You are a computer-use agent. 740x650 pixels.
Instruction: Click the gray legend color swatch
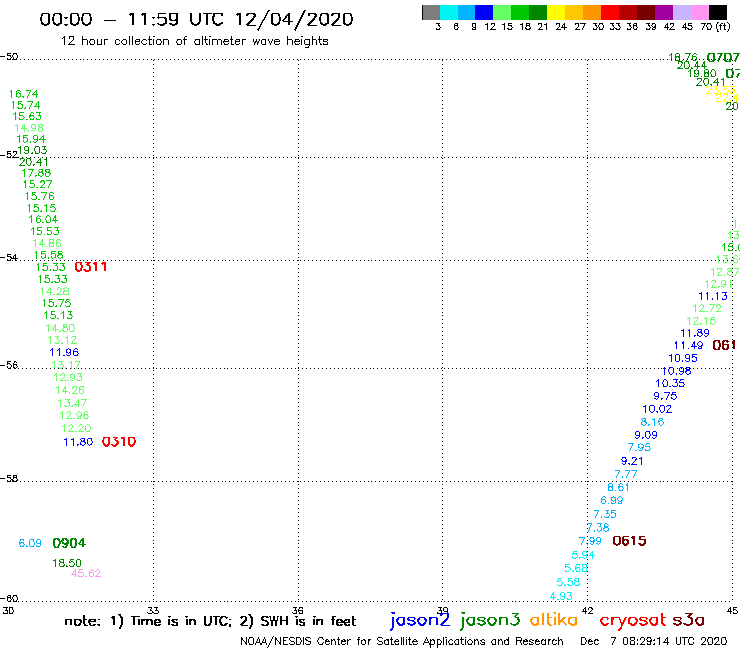(x=431, y=12)
